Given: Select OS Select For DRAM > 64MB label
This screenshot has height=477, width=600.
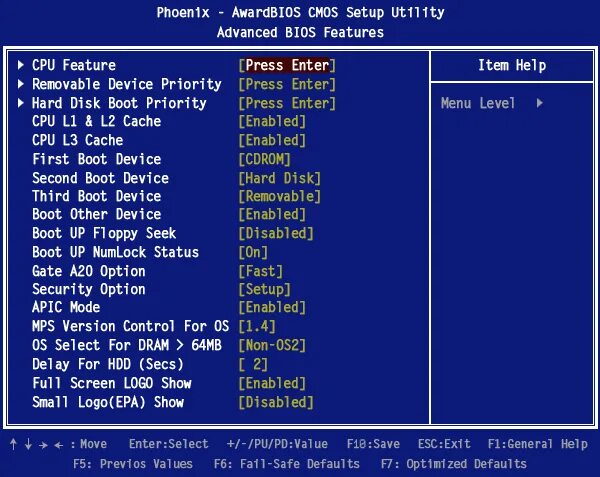Looking at the screenshot, I should (x=127, y=345).
